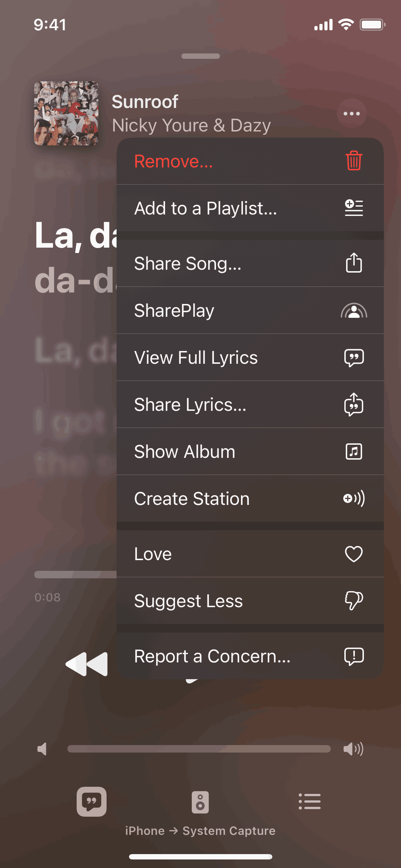Tap the red trash Remove icon
Screen dimensions: 401x868
click(x=354, y=161)
